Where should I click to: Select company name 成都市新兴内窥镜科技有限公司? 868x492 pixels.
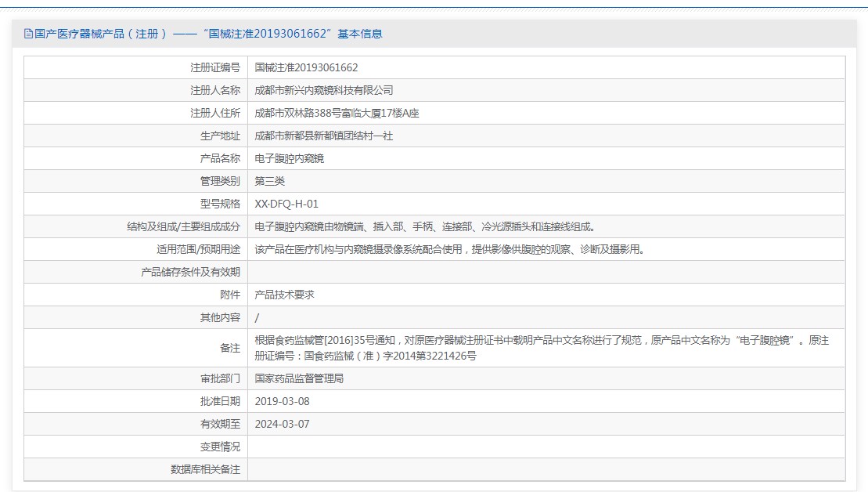(x=324, y=90)
